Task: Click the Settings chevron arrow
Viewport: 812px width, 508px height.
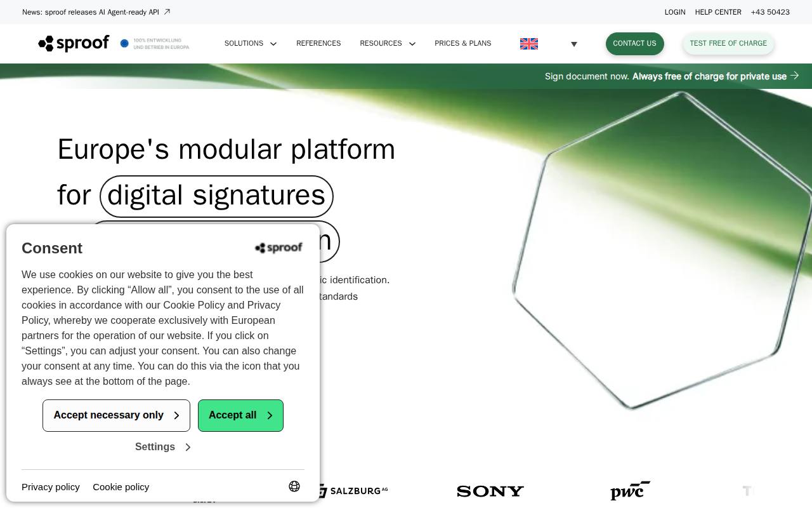Action: 188,447
